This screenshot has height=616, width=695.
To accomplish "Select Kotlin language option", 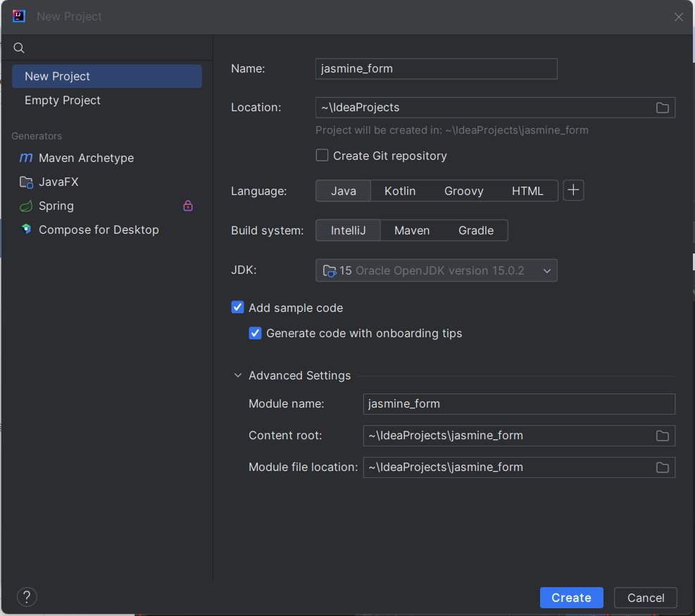I will [x=400, y=191].
